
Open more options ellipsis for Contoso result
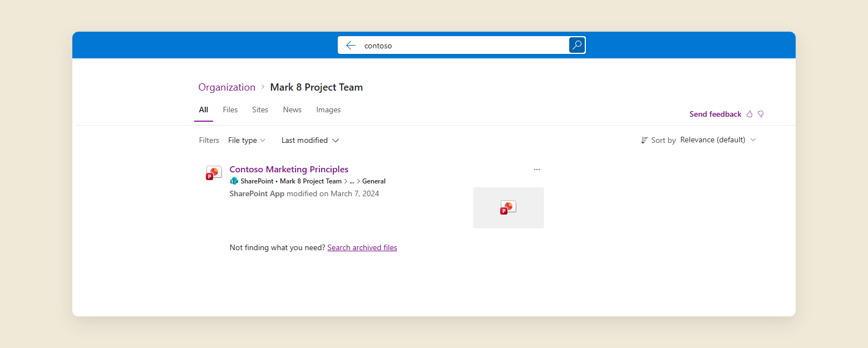pyautogui.click(x=537, y=170)
